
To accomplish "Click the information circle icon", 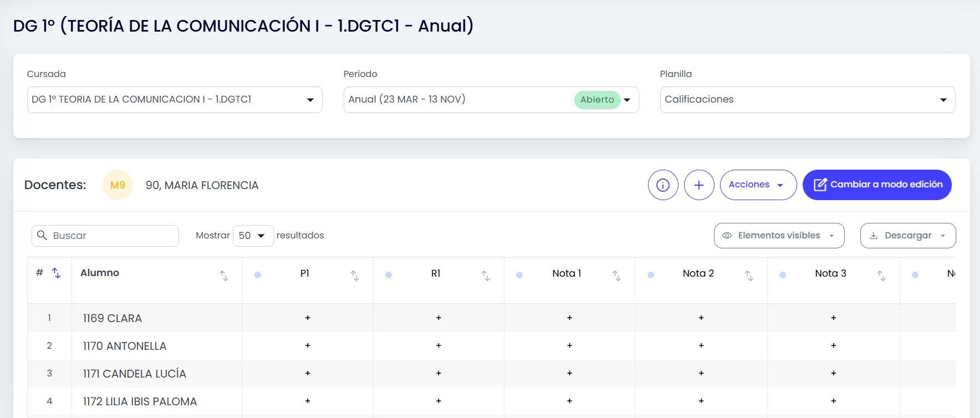I will (663, 185).
